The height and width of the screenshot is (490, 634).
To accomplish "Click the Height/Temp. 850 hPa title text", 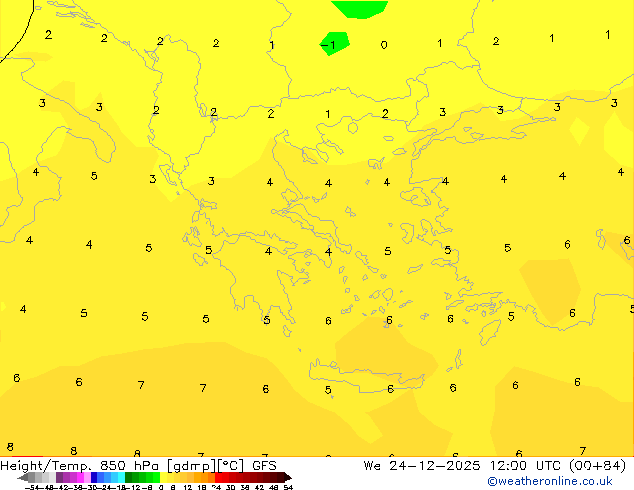I will point(80,466).
